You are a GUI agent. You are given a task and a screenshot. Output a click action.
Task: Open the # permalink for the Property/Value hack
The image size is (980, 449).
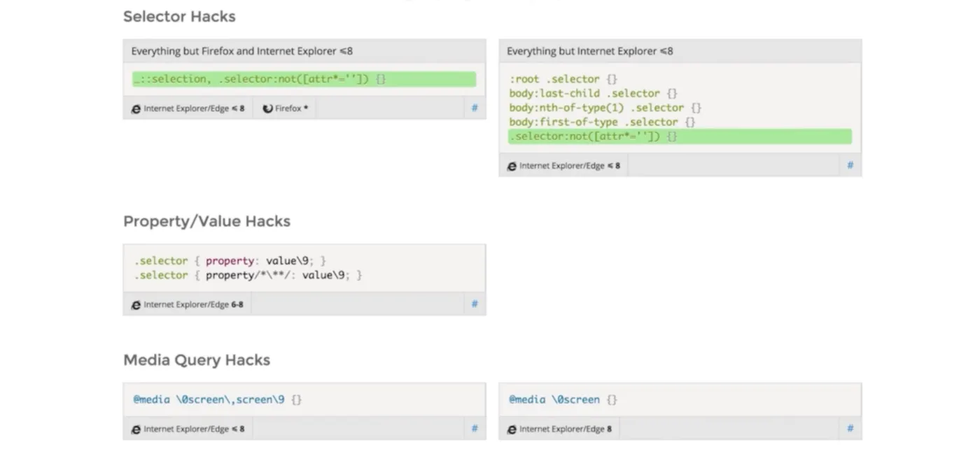click(x=475, y=304)
